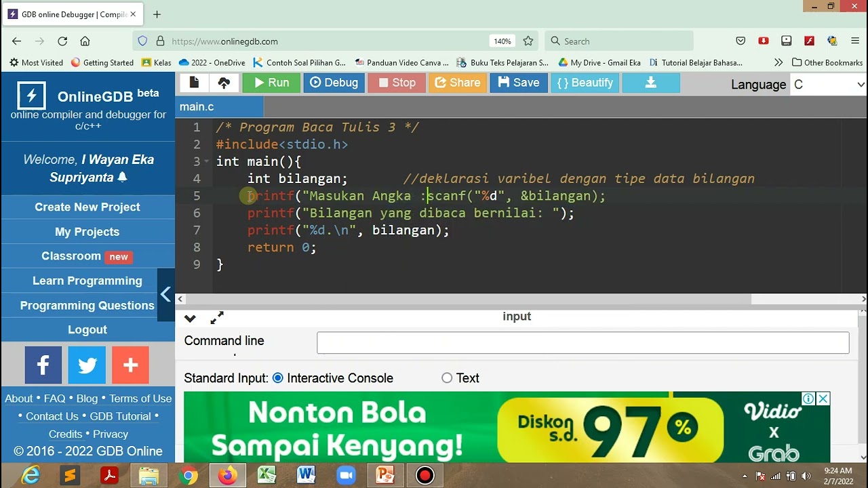The image size is (868, 488).
Task: Open the Share option
Action: tap(458, 83)
